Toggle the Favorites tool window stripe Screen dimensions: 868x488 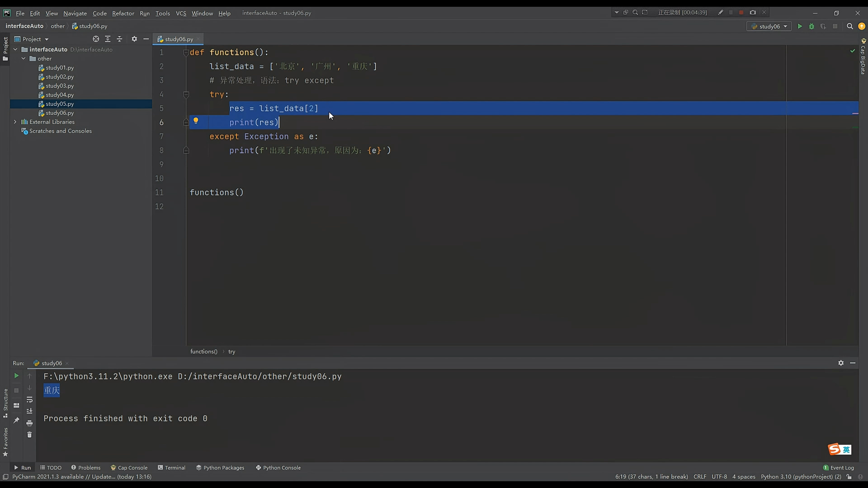5,442
